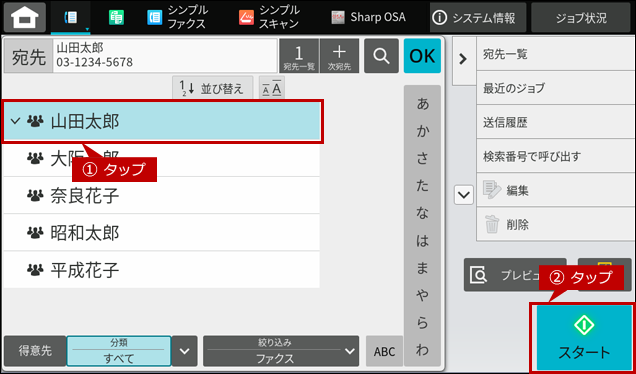Image resolution: width=636 pixels, height=374 pixels.
Task: Open the magnifier search icon
Action: click(381, 56)
